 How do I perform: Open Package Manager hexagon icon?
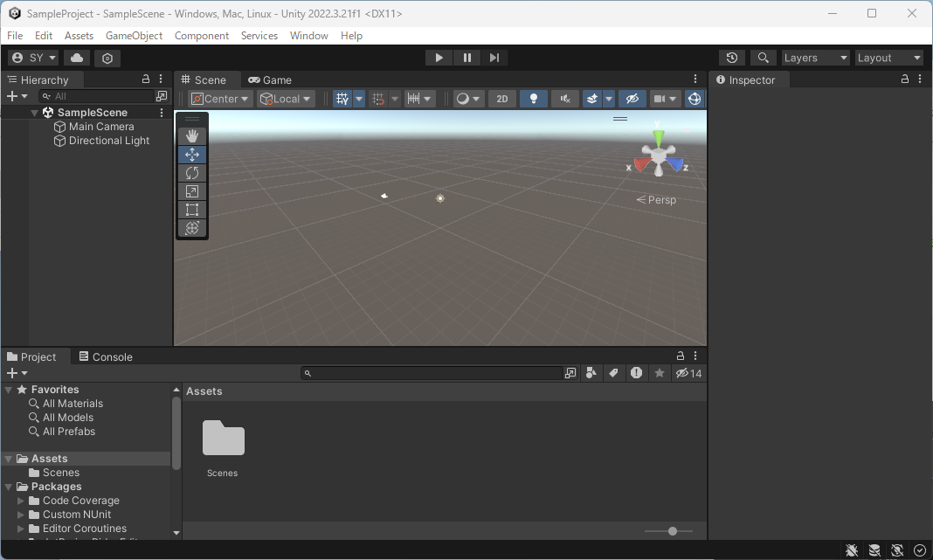pyautogui.click(x=107, y=58)
